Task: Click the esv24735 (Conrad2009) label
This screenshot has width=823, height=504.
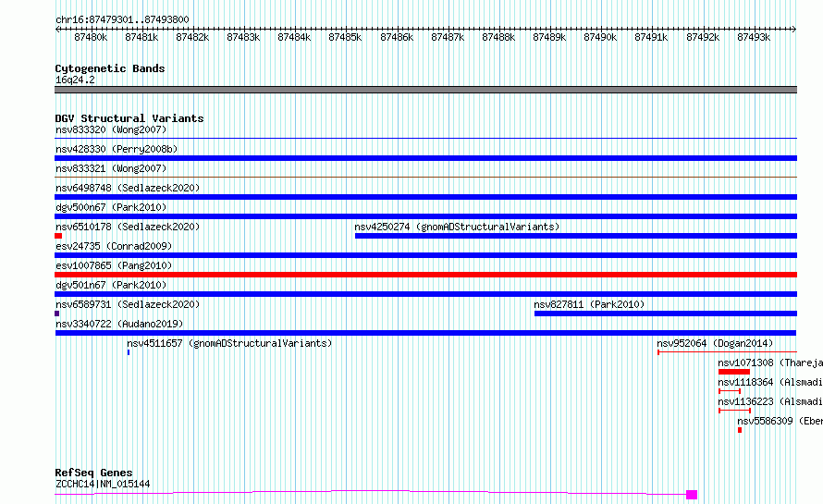Action: click(x=114, y=246)
